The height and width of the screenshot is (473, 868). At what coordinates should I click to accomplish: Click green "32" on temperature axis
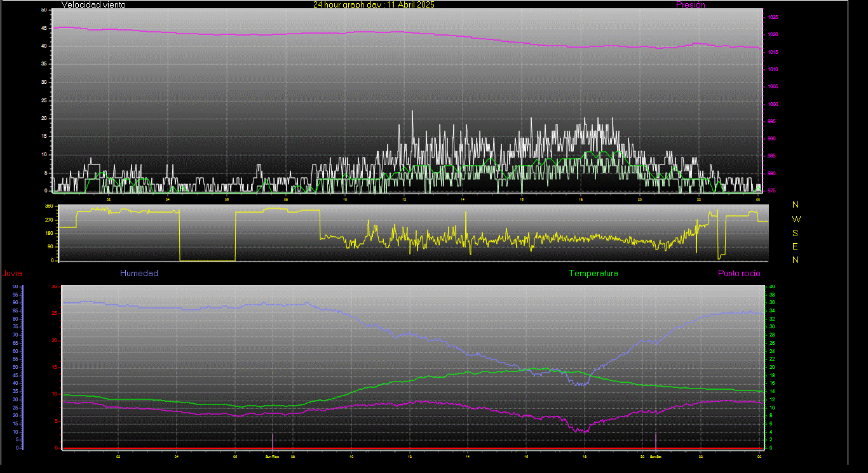click(x=772, y=319)
